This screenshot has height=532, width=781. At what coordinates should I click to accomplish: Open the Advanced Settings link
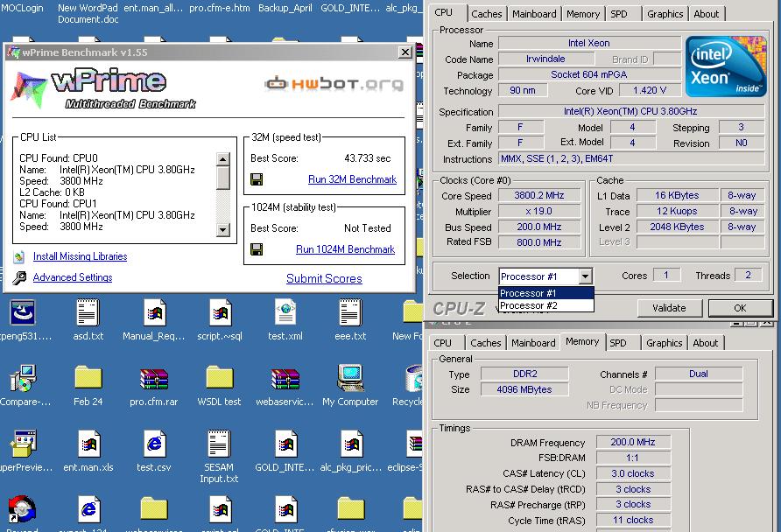click(73, 277)
